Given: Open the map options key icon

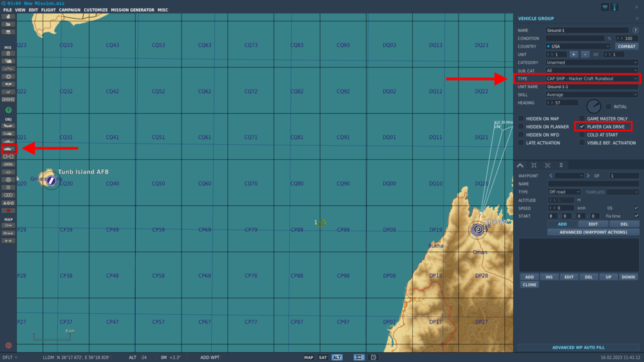Looking at the screenshot, I should coord(8,225).
